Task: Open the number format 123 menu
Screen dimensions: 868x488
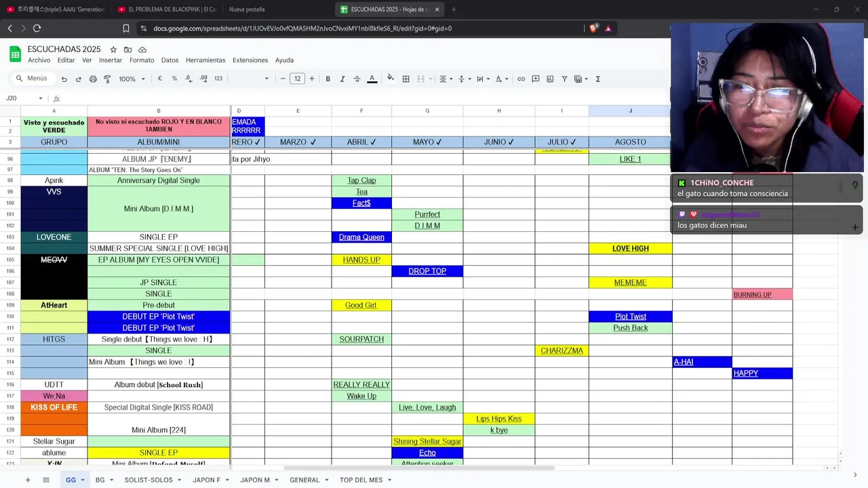Action: [x=218, y=79]
